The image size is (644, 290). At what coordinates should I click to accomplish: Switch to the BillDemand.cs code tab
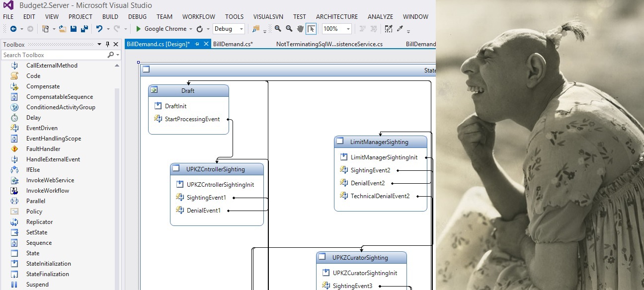coord(234,44)
